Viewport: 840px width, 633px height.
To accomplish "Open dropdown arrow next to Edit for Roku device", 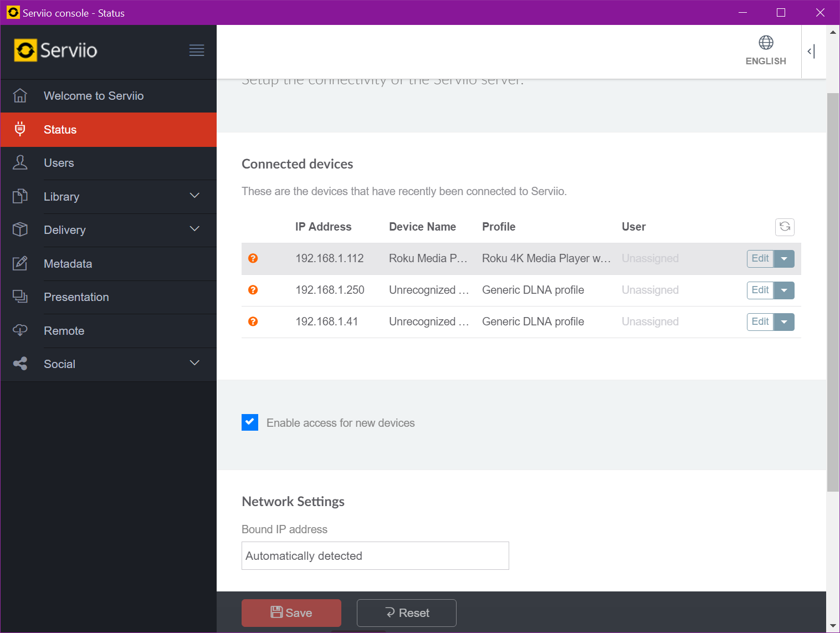I will tap(784, 259).
